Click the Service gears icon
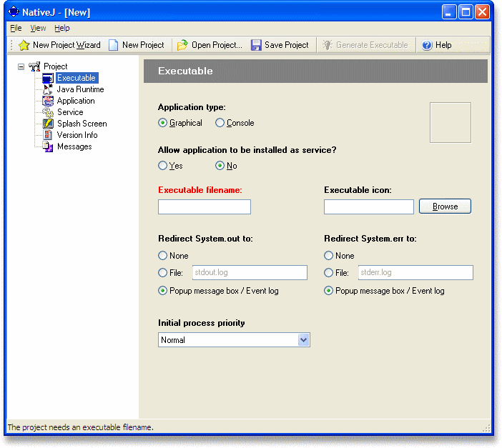The width and height of the screenshot is (502, 448). click(48, 112)
